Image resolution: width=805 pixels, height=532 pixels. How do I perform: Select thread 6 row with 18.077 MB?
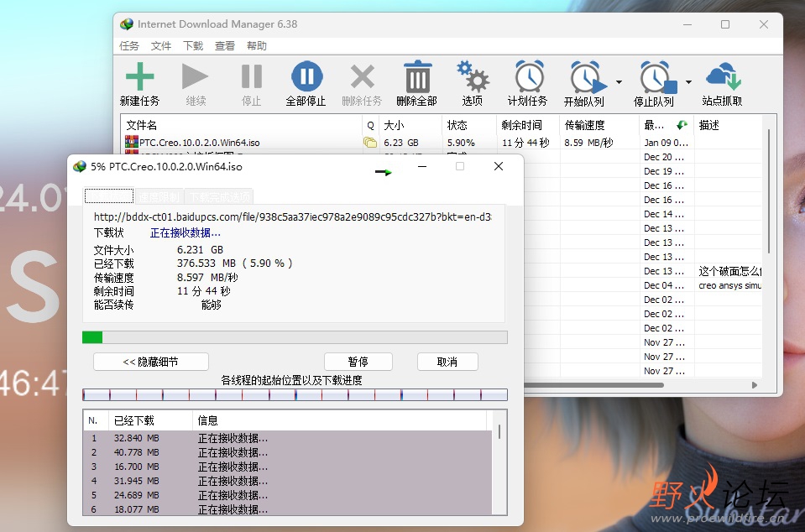287,509
